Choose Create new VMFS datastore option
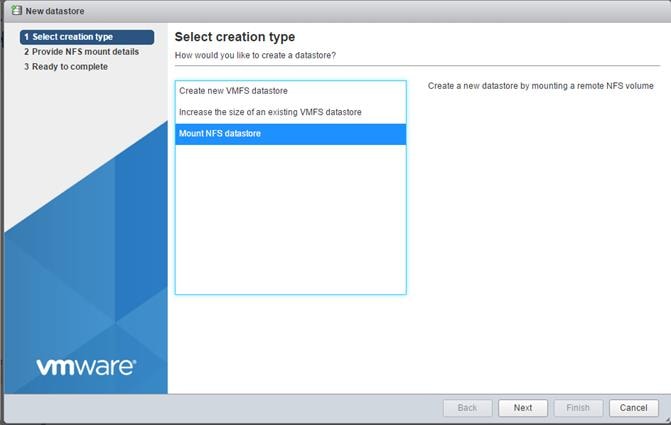 coord(290,91)
